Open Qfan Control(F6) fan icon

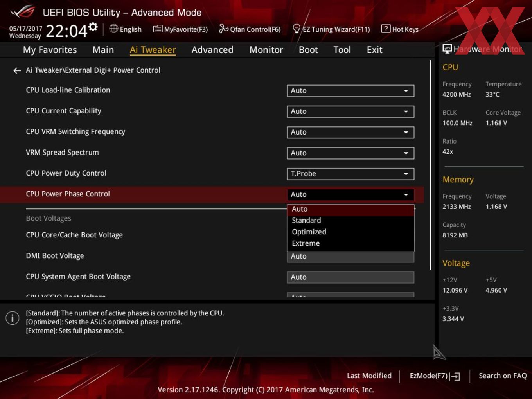coord(223,29)
